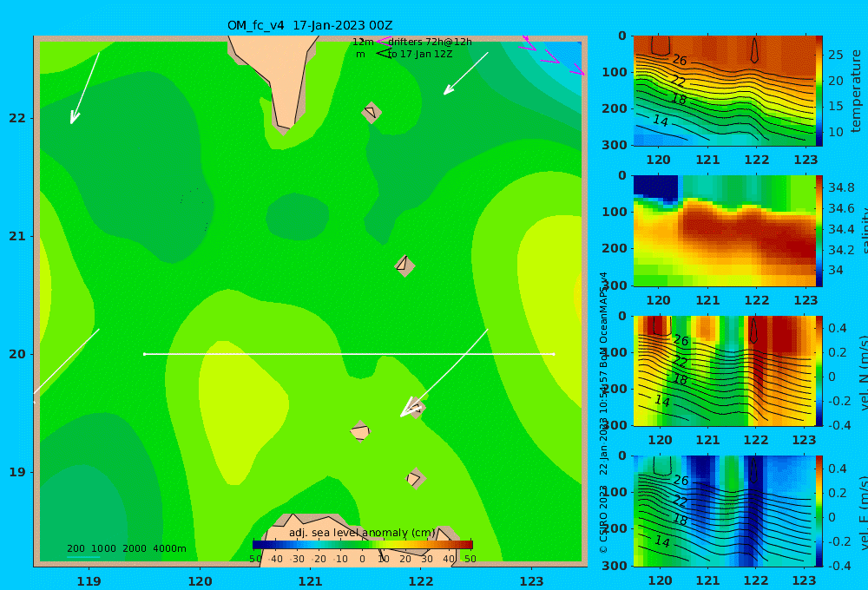
Task: Click tick '34' on the salinity colorbar
Action: click(x=836, y=270)
